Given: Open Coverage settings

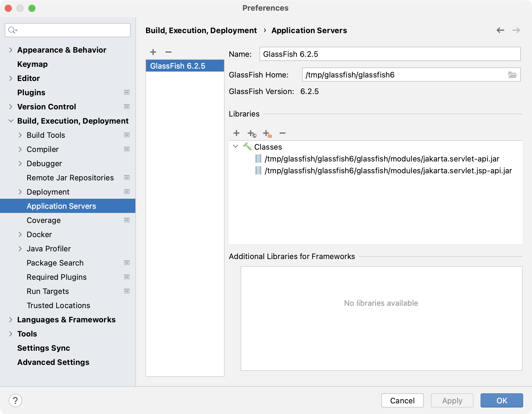Looking at the screenshot, I should [x=44, y=220].
